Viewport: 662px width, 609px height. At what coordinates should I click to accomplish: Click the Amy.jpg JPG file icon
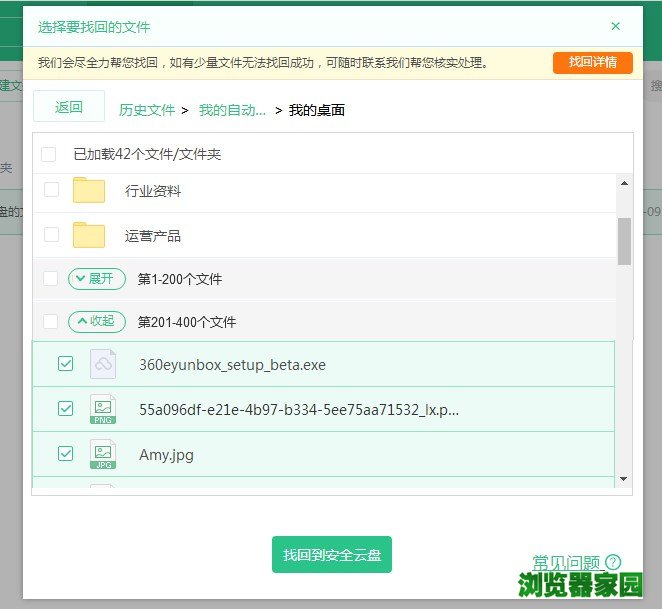click(103, 454)
